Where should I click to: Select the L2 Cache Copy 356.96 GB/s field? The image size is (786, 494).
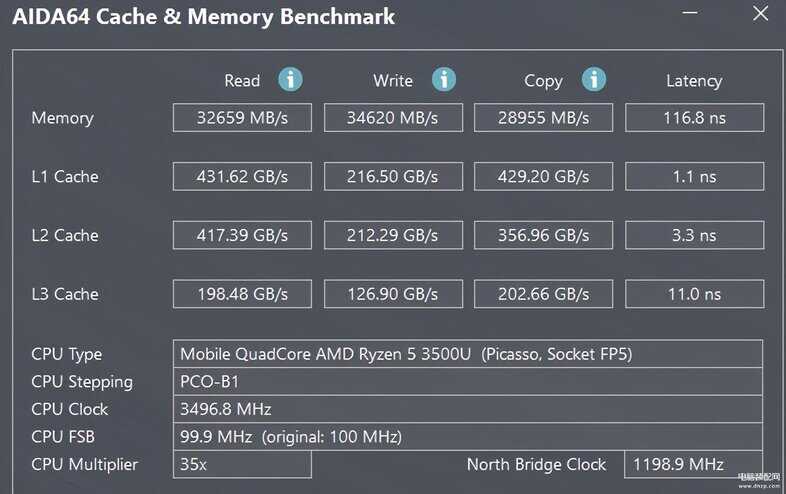543,235
